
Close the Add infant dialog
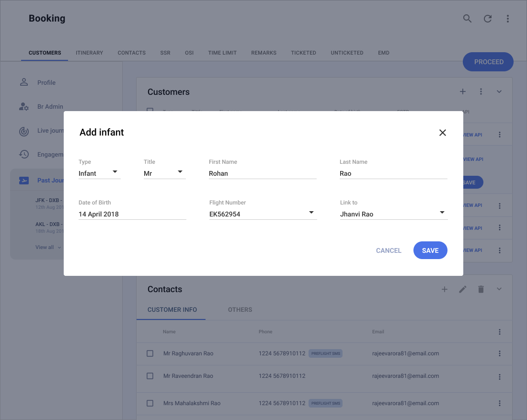tap(443, 133)
